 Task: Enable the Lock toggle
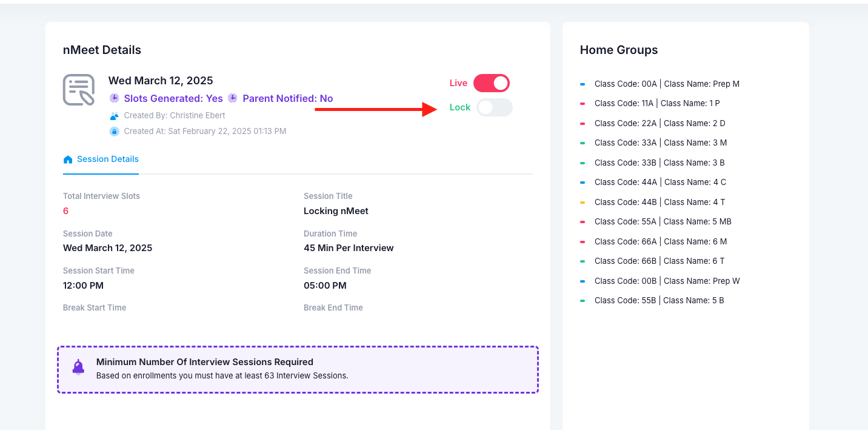point(495,107)
